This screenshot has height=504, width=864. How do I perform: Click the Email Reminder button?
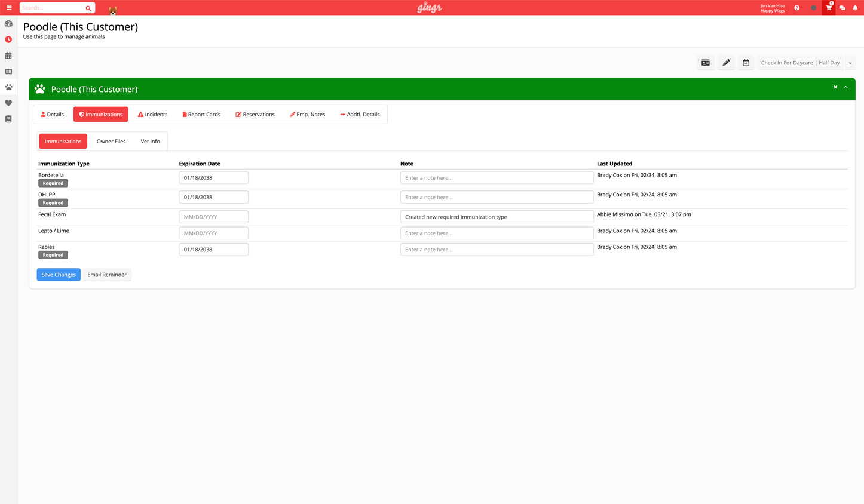coord(107,275)
